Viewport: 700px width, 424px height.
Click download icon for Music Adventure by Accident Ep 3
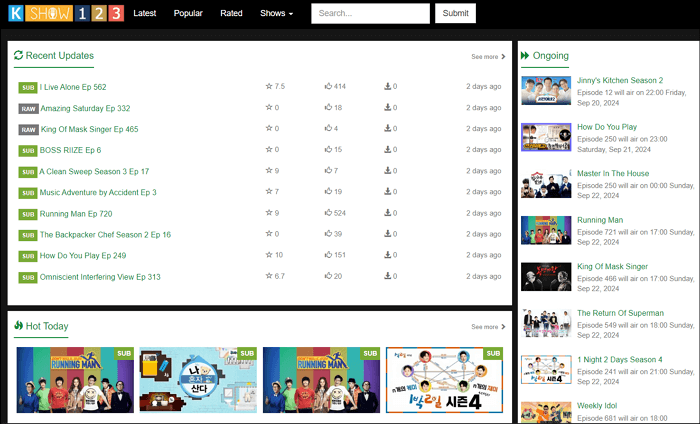[388, 191]
